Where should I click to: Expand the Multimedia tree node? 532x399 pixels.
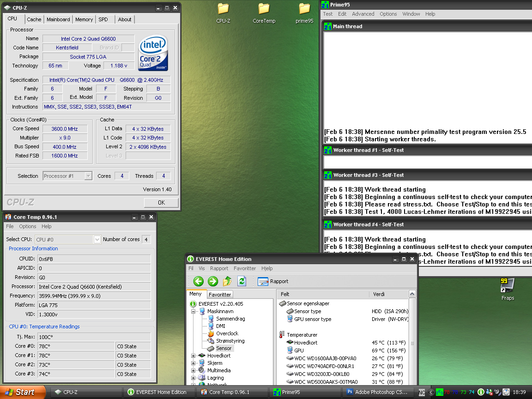pyautogui.click(x=193, y=370)
